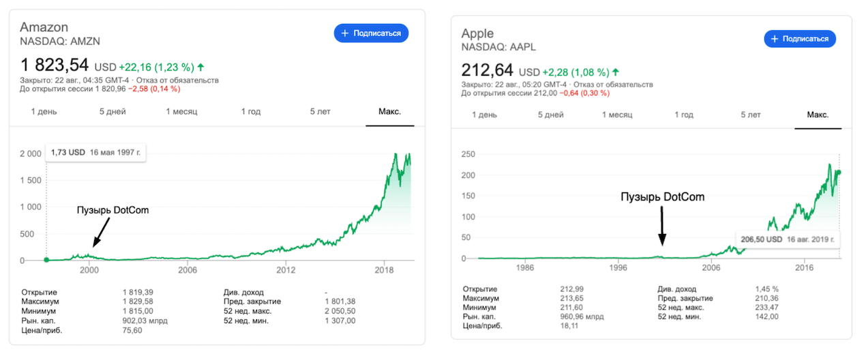
Task: Show Amazon's 1 год chart
Action: click(251, 111)
